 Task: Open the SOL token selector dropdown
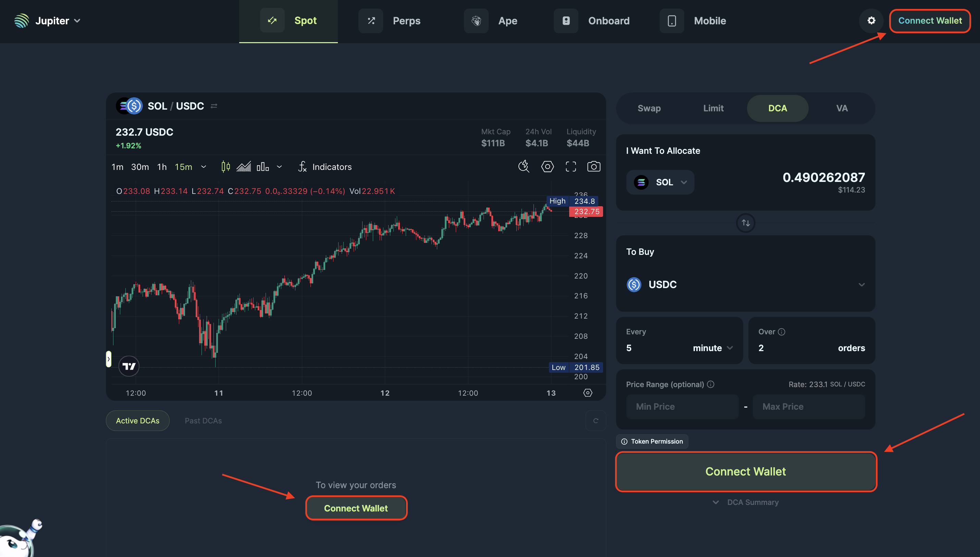coord(662,182)
